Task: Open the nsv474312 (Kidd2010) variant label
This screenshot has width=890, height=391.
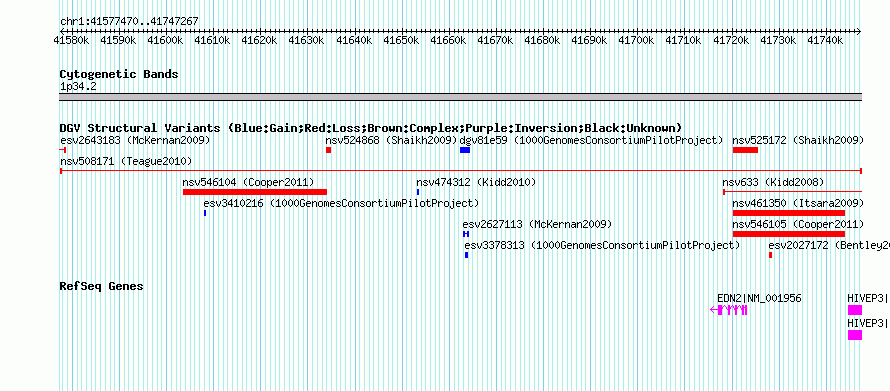Action: pyautogui.click(x=476, y=182)
